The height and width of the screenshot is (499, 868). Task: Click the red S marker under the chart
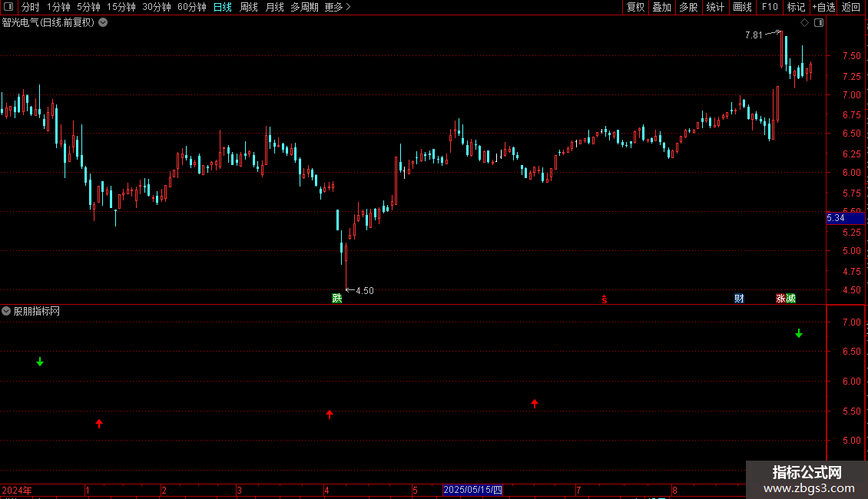click(x=605, y=299)
